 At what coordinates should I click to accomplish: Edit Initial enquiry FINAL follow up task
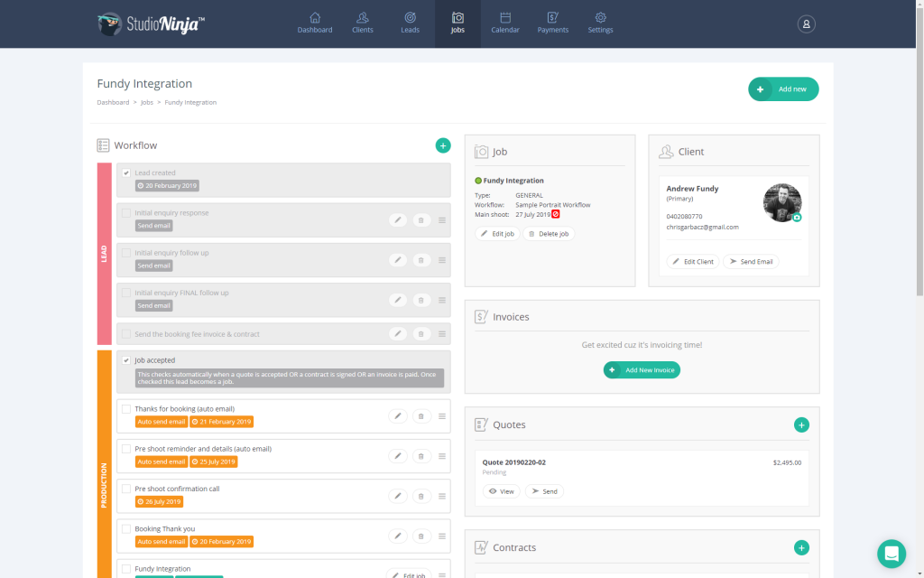pos(398,300)
